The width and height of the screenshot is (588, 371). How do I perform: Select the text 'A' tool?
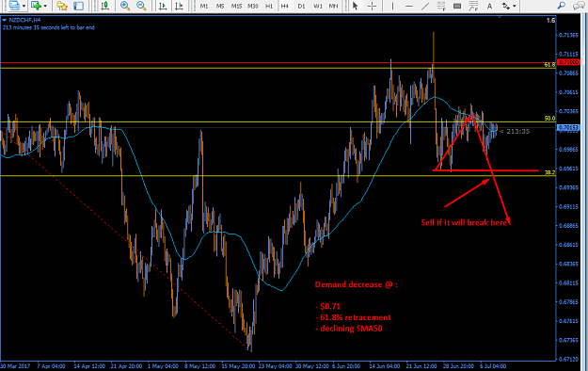click(x=489, y=6)
